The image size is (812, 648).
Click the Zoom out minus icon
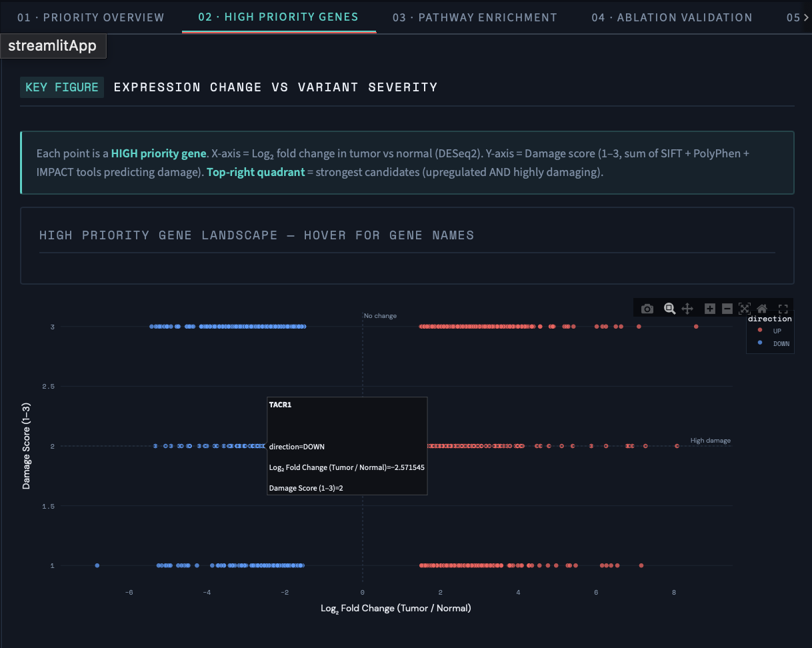pos(727,309)
